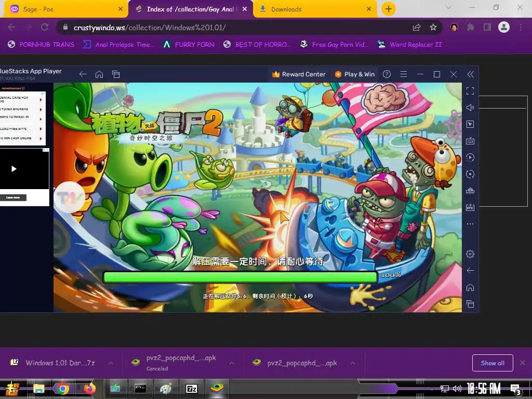532x399 pixels.
Task: Click the rotate screen icon in BlueStacks sidebar
Action: [470, 174]
